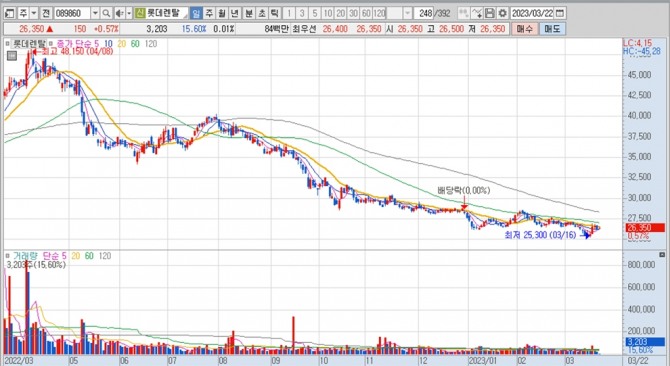Open the dropdown arrow beside speaker icon
This screenshot has height=366, width=670.
[129, 13]
